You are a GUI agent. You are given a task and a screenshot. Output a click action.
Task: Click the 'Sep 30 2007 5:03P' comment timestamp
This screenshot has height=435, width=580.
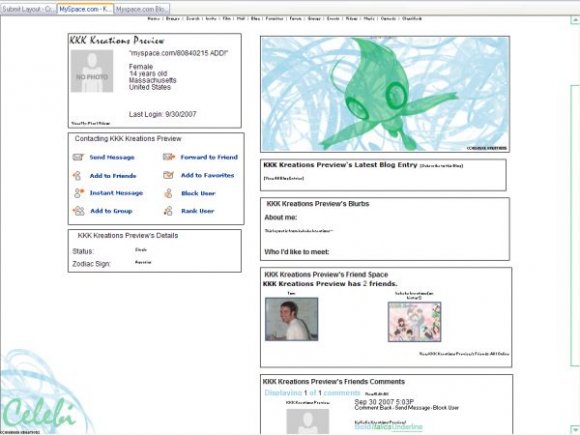click(x=384, y=402)
